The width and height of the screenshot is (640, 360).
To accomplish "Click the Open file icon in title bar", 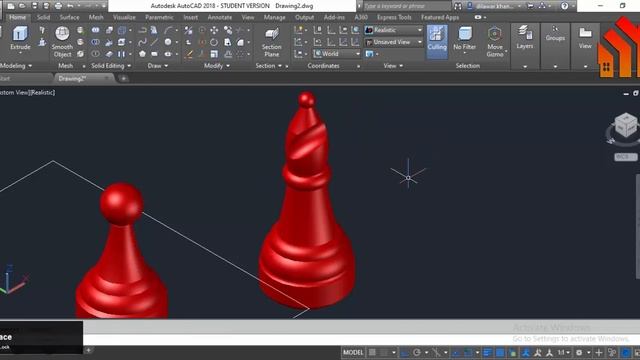I will [22, 6].
